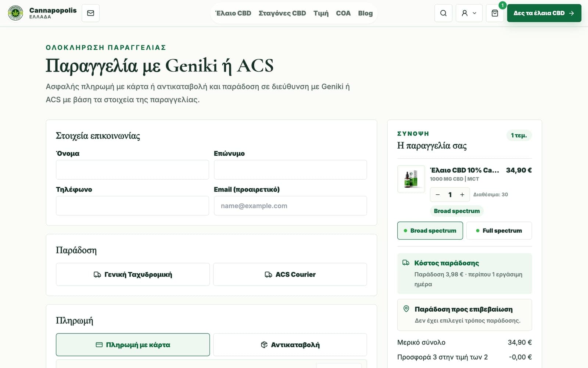Image resolution: width=588 pixels, height=368 pixels.
Task: Click the Κόστος παράδοσης heading
Action: (x=447, y=263)
